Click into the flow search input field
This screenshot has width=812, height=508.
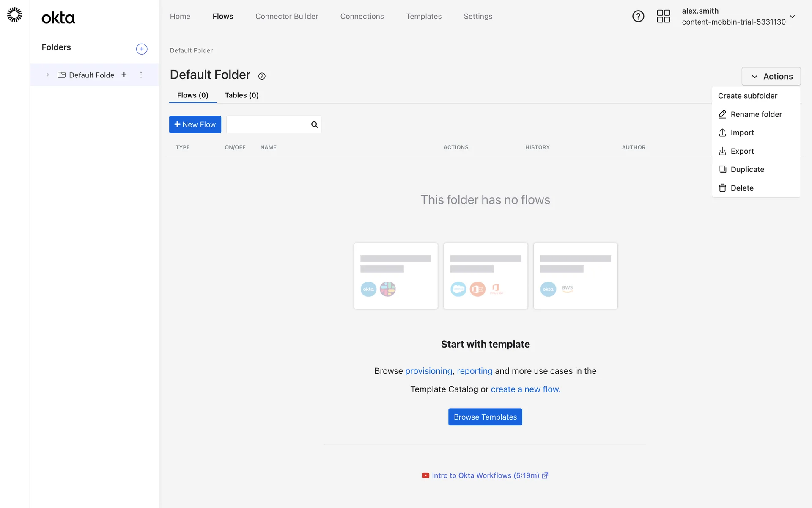268,124
